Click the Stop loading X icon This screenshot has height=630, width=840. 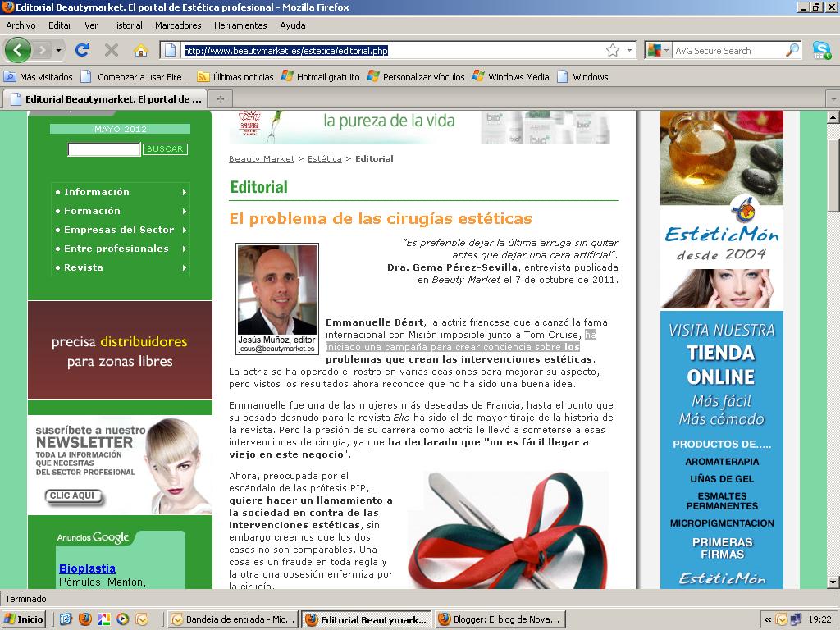[112, 50]
